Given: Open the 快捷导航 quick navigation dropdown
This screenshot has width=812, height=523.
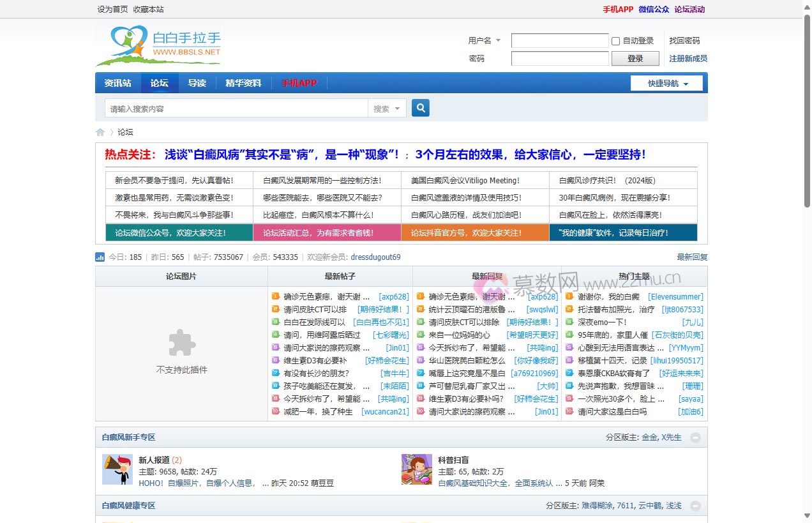Looking at the screenshot, I should tap(666, 82).
